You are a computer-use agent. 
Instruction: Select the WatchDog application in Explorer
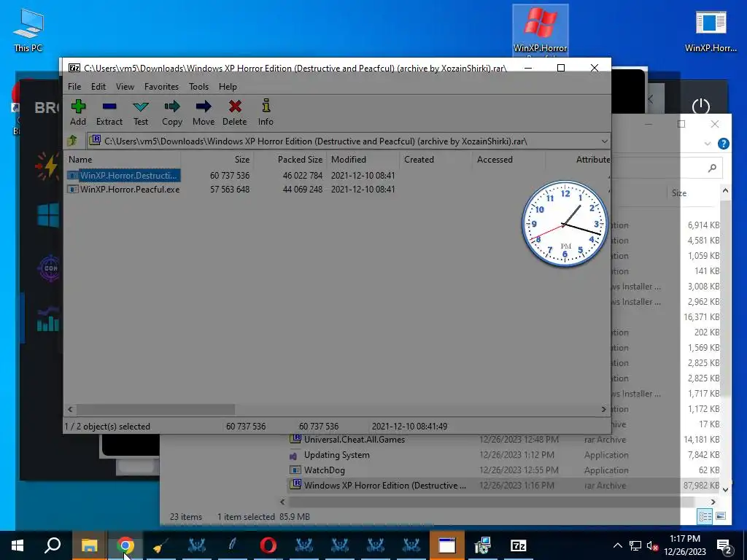pyautogui.click(x=324, y=470)
